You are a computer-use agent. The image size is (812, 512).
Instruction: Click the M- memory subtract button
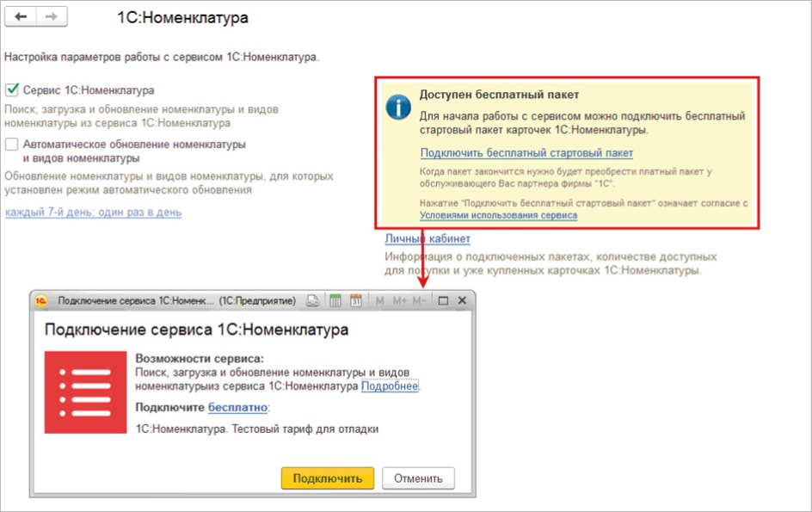(419, 301)
